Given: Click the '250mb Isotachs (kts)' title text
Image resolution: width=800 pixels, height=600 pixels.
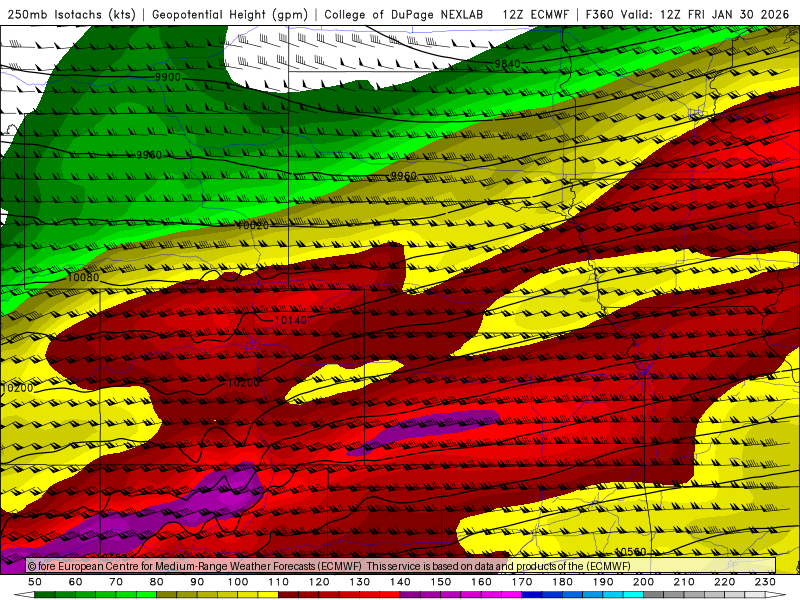Looking at the screenshot, I should tap(72, 15).
